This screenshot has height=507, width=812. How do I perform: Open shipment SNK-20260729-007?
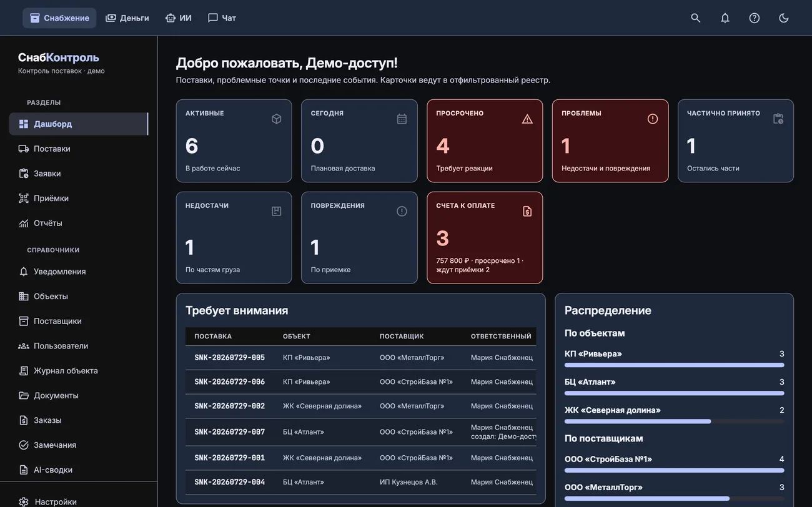(x=230, y=432)
